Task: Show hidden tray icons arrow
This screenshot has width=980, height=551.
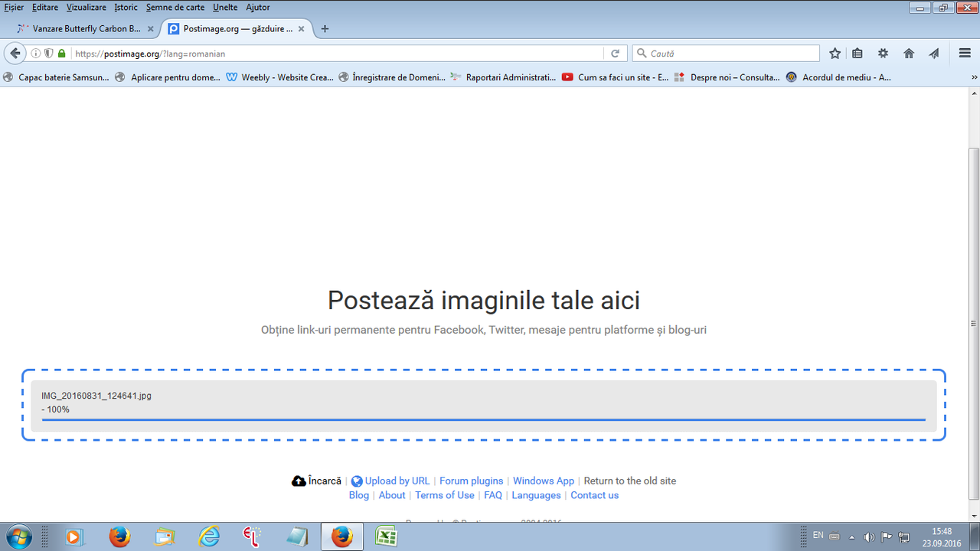Action: (x=852, y=536)
